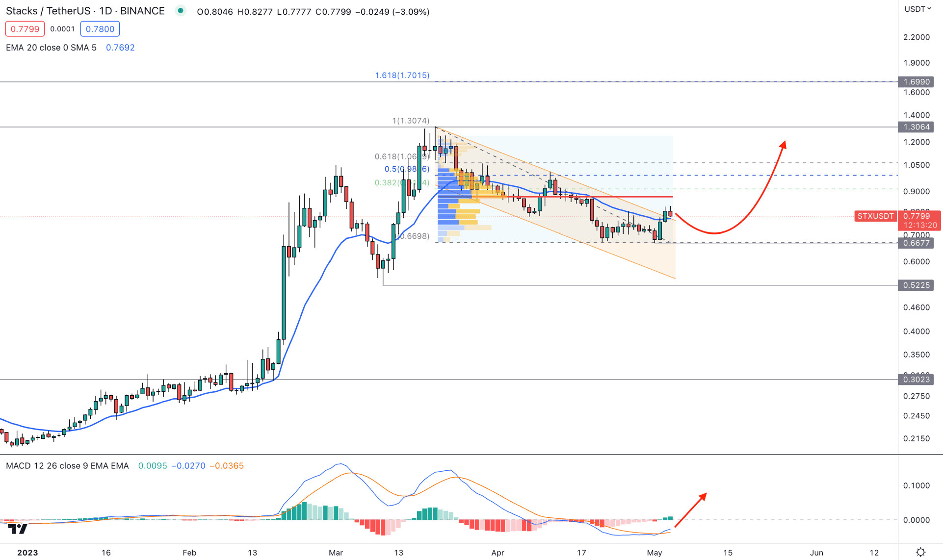Screen dimensions: 943x560
Task: Click the 0.3023 price level label
Action: [916, 380]
